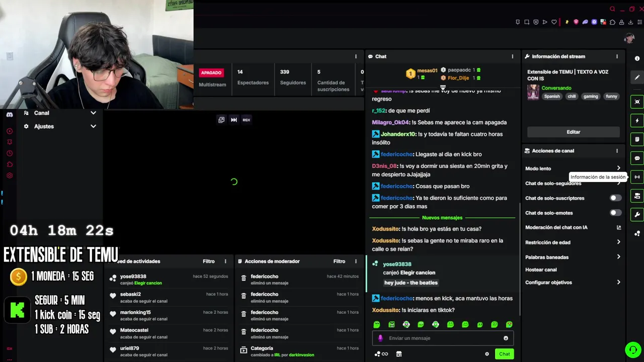
Task: Click the document icon in right rail
Action: pos(637,139)
